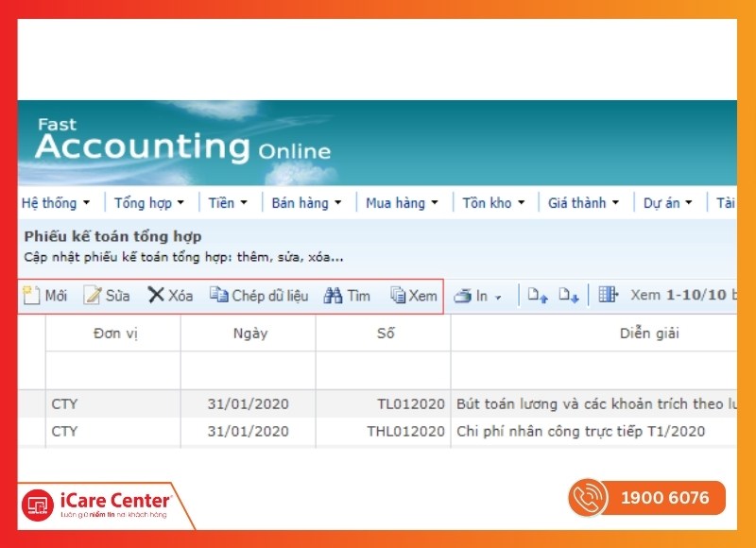Sort by the Số column header
The height and width of the screenshot is (548, 756).
[384, 333]
